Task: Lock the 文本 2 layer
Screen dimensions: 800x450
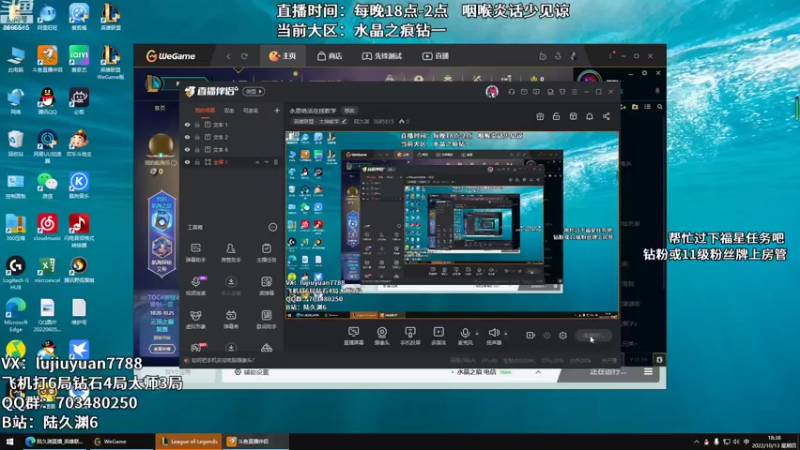Action: 197,137
